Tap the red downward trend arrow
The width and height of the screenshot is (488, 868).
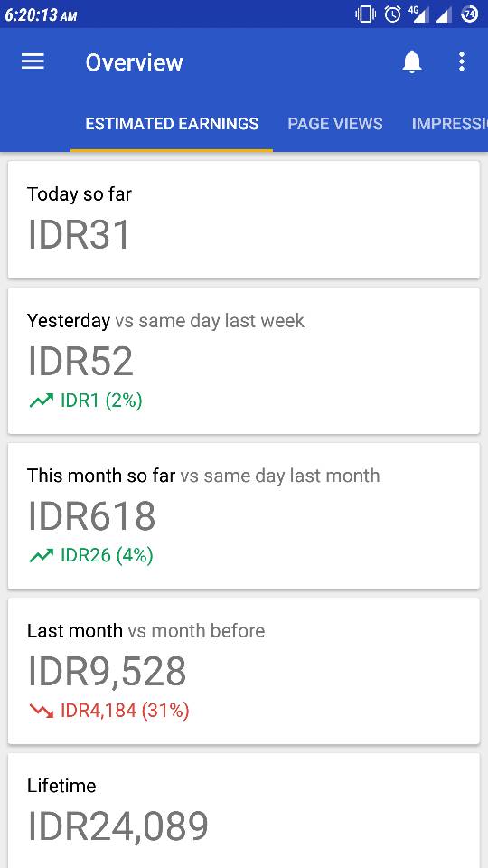click(x=41, y=711)
